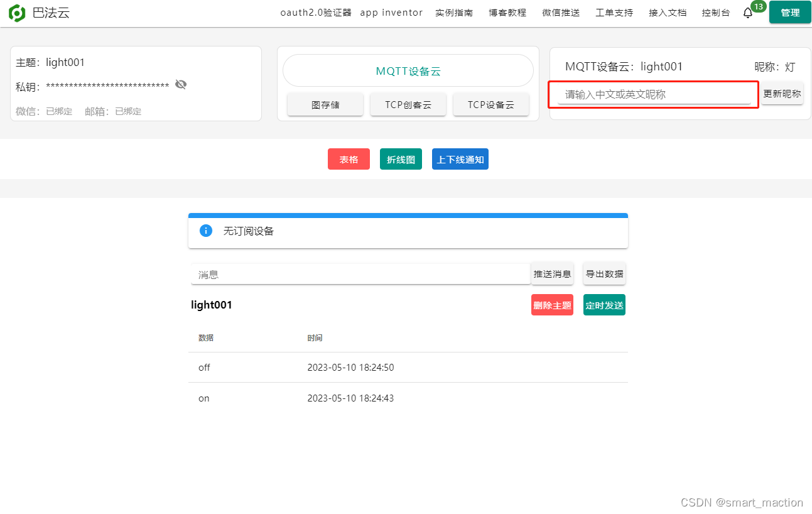Click 导出数据 button
This screenshot has height=514, width=812.
coord(604,273)
